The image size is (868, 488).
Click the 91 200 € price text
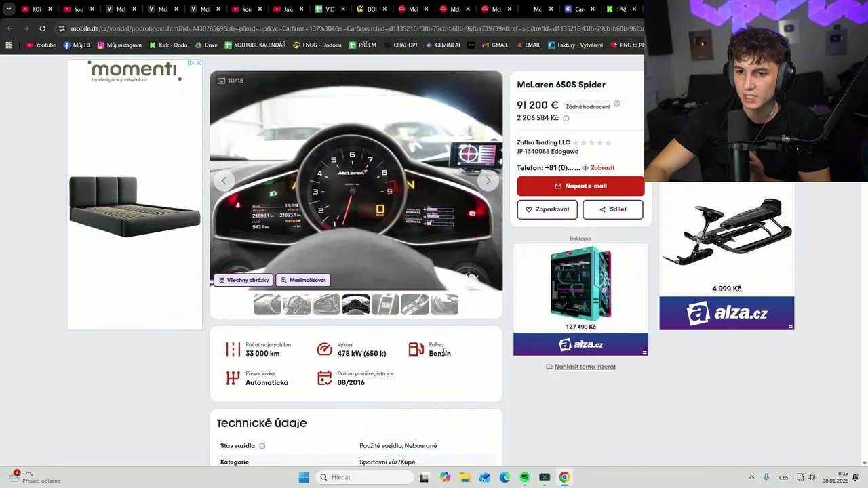537,106
